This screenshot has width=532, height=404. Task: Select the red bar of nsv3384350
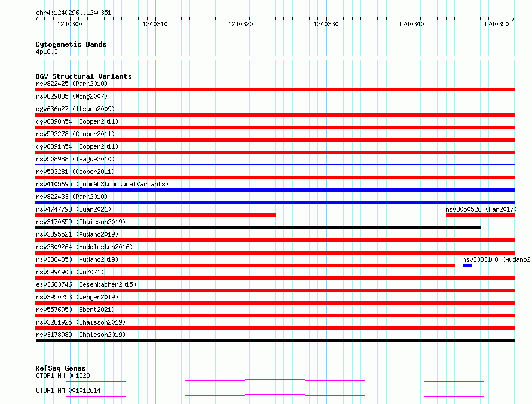[245, 265]
